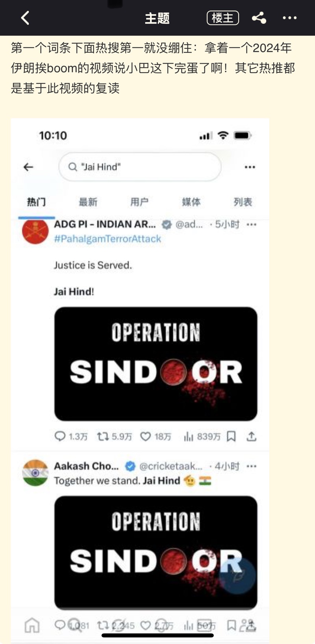Expand more options on ADG PI tweet

252,224
